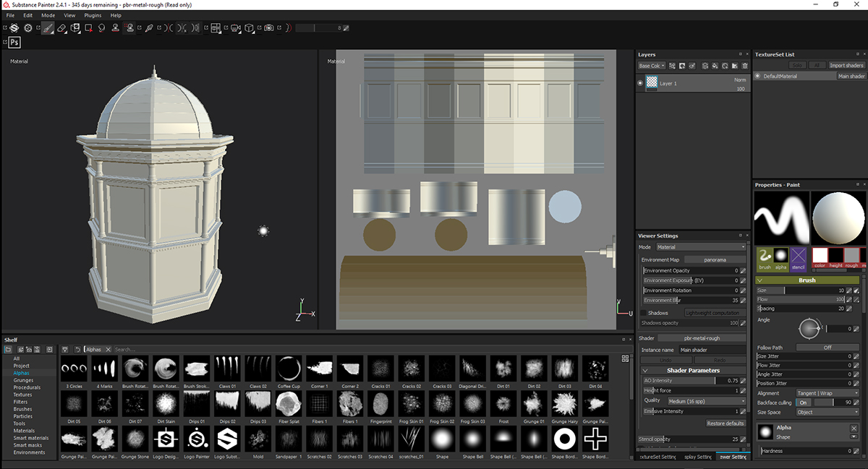Screen dimensions: 868x469
Task: Collapse the Shader Parameters section
Action: coord(644,370)
